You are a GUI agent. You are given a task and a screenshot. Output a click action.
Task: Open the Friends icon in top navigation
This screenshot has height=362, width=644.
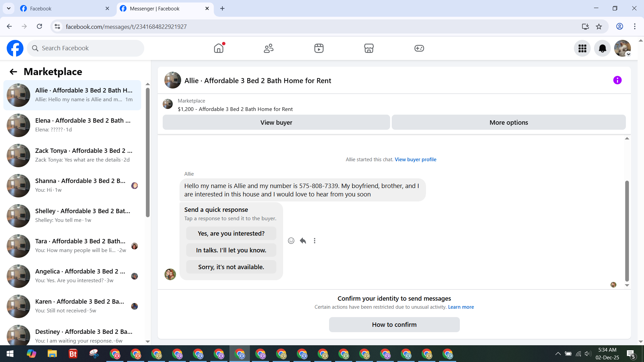click(269, 48)
